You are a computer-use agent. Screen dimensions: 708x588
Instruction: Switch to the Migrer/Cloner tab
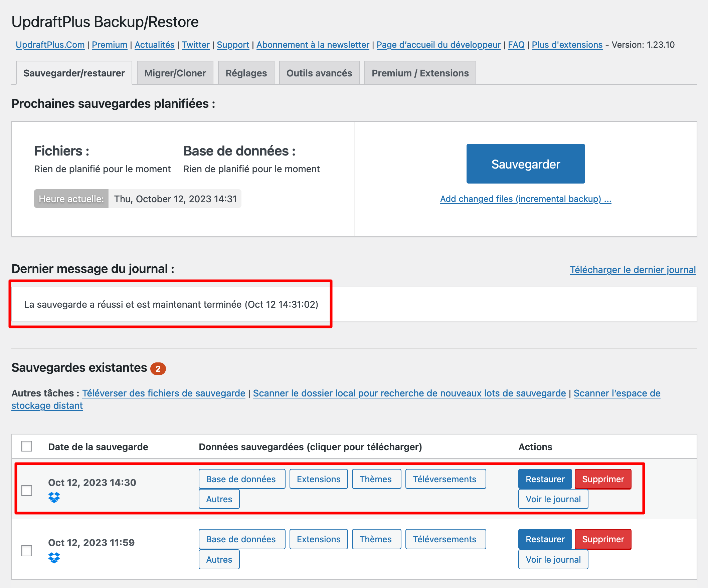(175, 72)
